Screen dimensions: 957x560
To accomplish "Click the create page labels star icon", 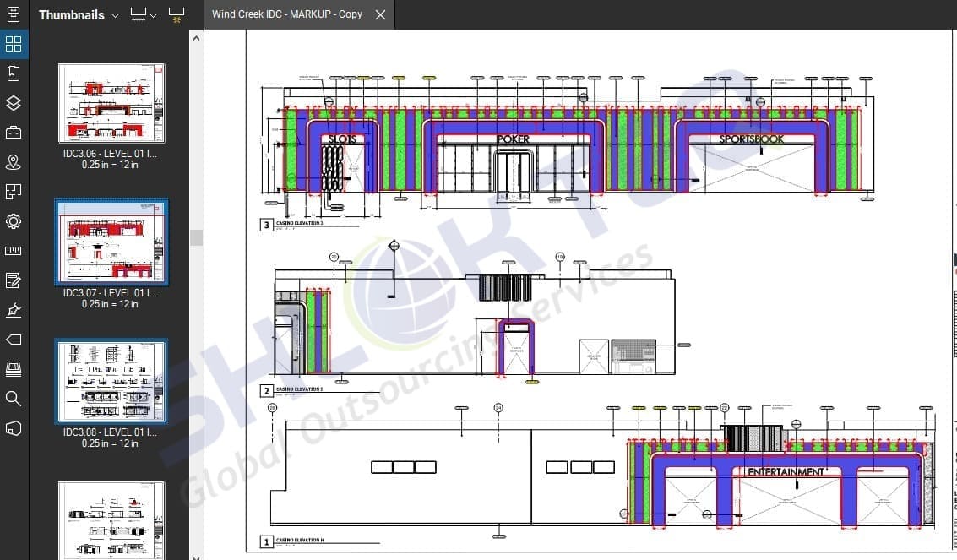I will pyautogui.click(x=177, y=15).
